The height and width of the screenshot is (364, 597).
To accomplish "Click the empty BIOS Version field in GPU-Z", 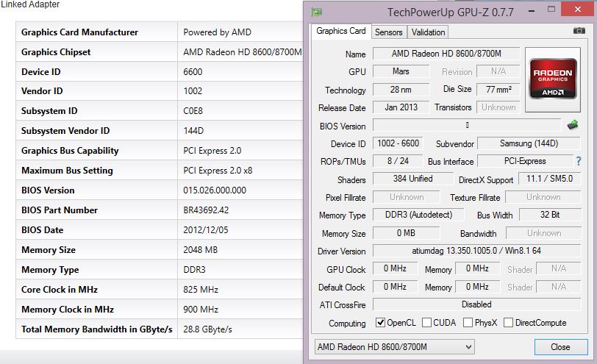I will (x=467, y=125).
